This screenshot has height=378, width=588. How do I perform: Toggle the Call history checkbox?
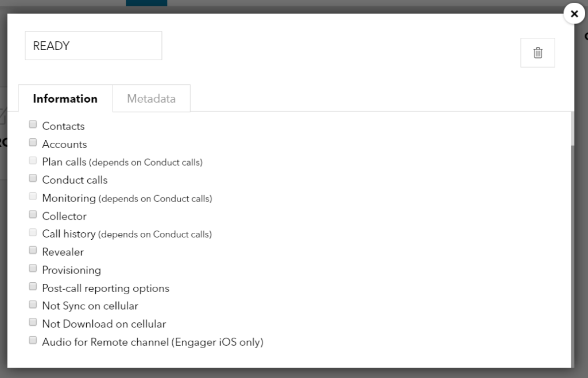pyautogui.click(x=33, y=233)
